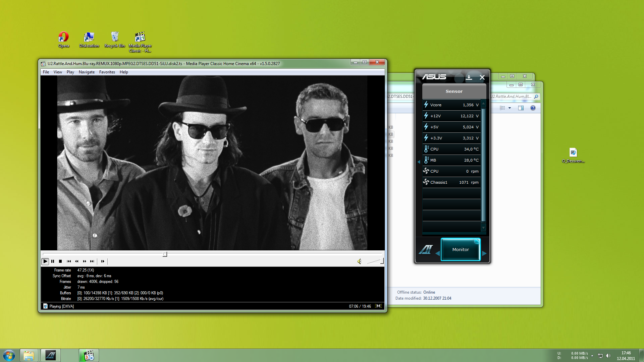Click the network tray icon
The height and width of the screenshot is (362, 644).
(600, 356)
